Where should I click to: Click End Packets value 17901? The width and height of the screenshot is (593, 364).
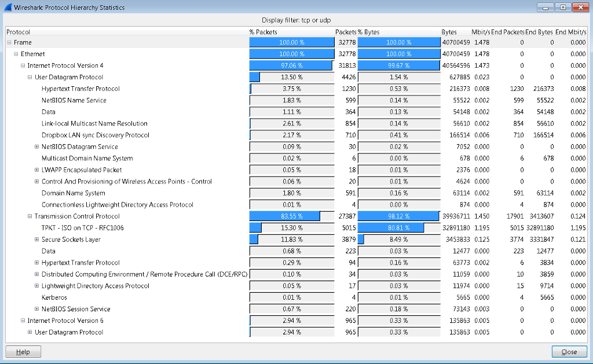click(515, 216)
